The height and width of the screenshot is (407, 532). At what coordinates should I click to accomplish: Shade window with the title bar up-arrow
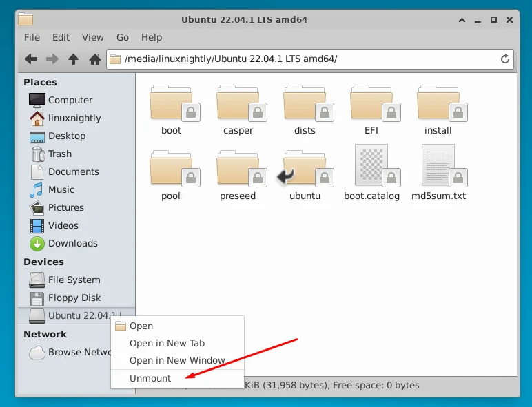tap(462, 20)
